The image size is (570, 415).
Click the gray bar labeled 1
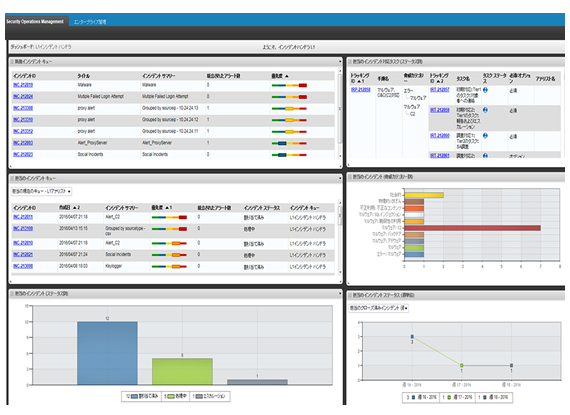point(257,382)
